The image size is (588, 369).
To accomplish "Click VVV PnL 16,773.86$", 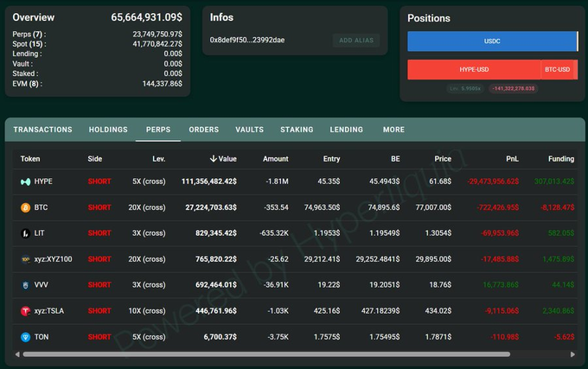I will pyautogui.click(x=501, y=285).
